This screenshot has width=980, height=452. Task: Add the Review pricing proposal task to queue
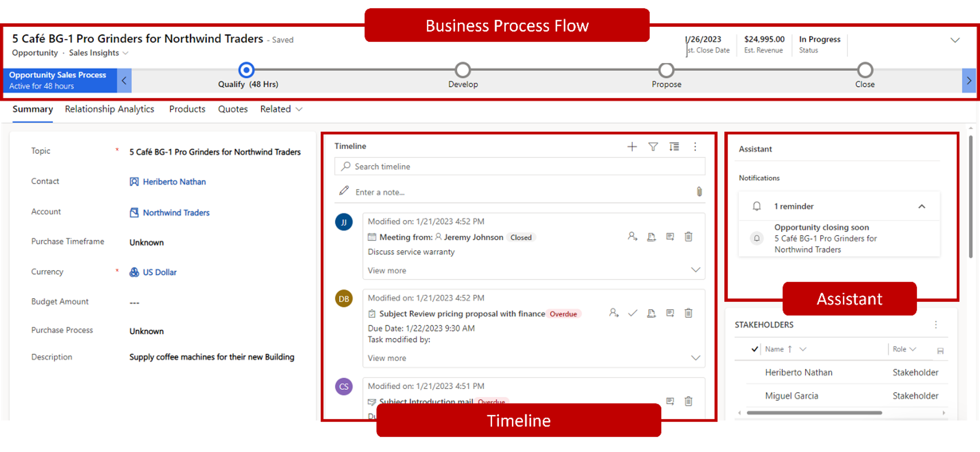click(651, 313)
